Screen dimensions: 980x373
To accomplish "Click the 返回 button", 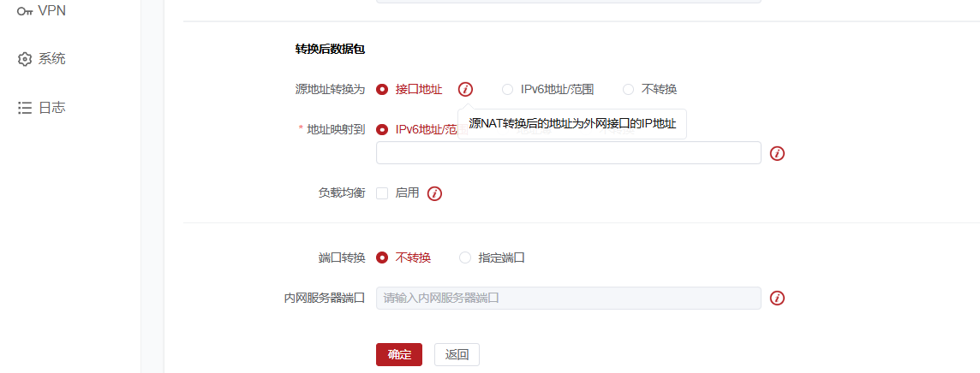I will point(457,354).
